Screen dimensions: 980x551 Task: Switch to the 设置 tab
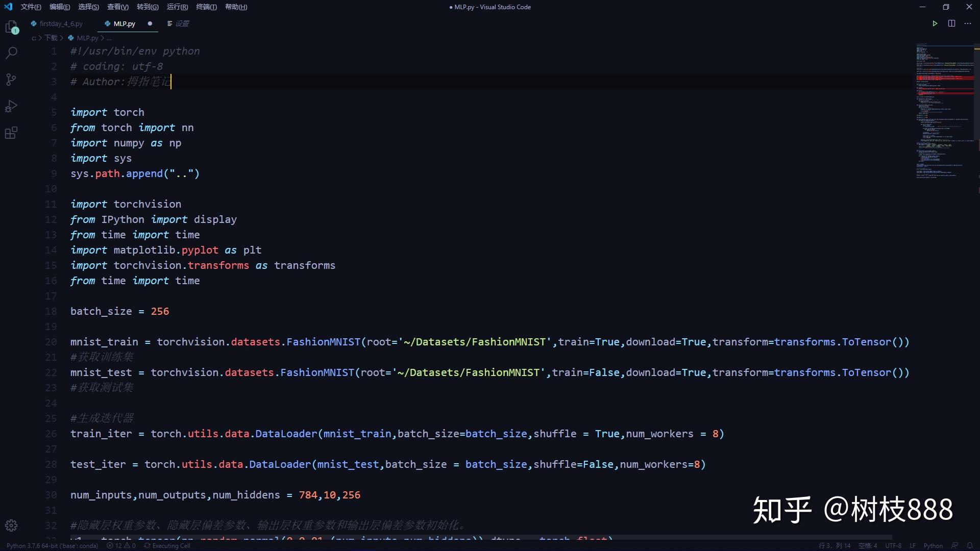(x=182, y=23)
